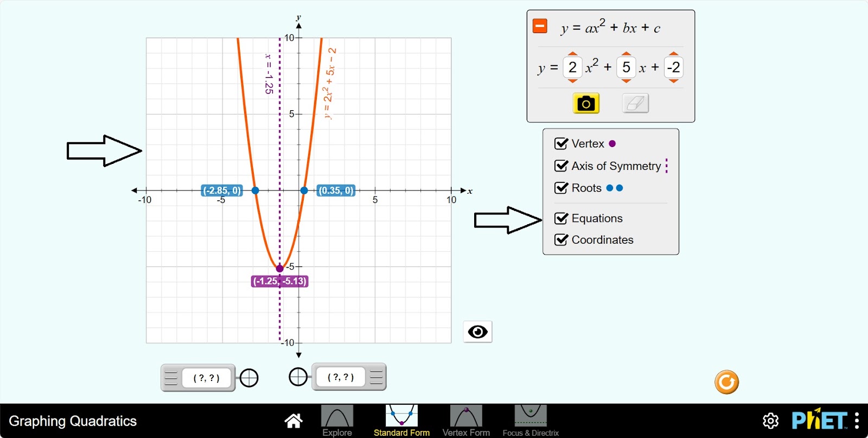Turn off the Coordinates checkbox
The image size is (868, 438).
(561, 240)
